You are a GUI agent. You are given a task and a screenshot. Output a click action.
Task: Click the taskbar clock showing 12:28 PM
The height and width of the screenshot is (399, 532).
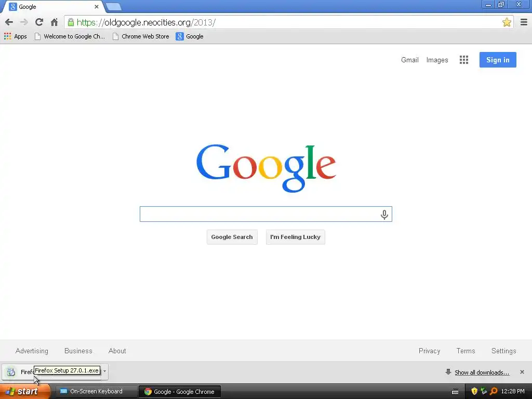coord(513,392)
